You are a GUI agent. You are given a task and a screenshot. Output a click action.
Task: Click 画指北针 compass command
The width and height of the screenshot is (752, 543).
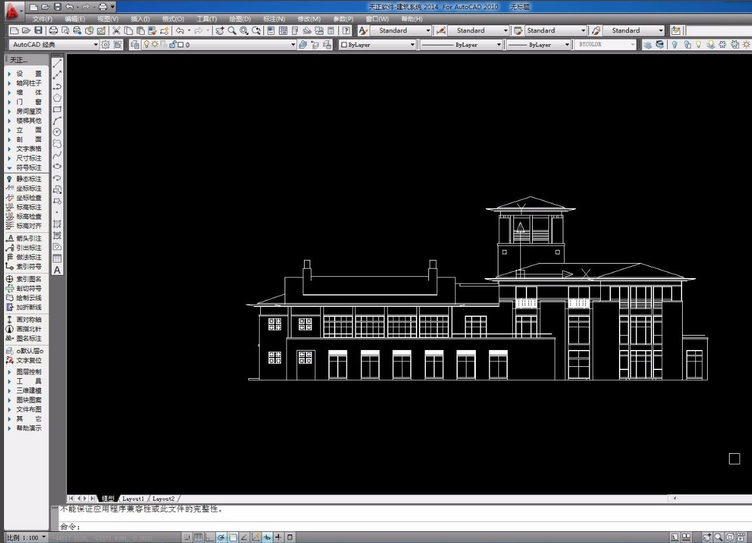(24, 329)
